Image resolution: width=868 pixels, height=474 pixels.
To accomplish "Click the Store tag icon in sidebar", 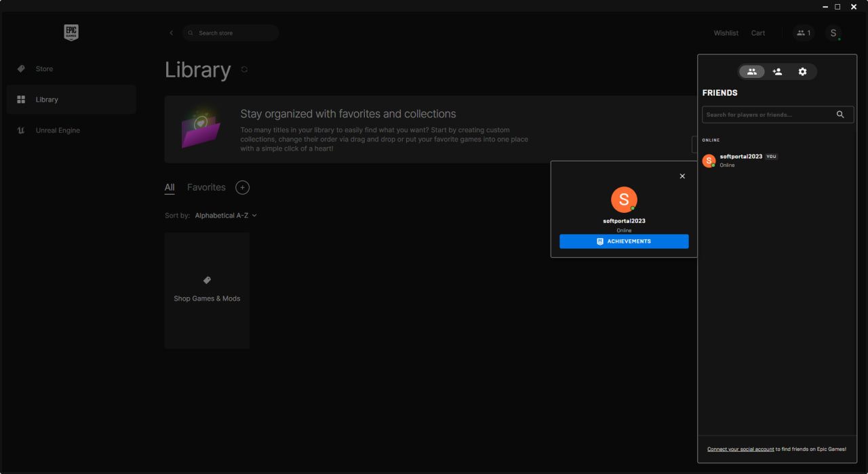I will (x=21, y=68).
